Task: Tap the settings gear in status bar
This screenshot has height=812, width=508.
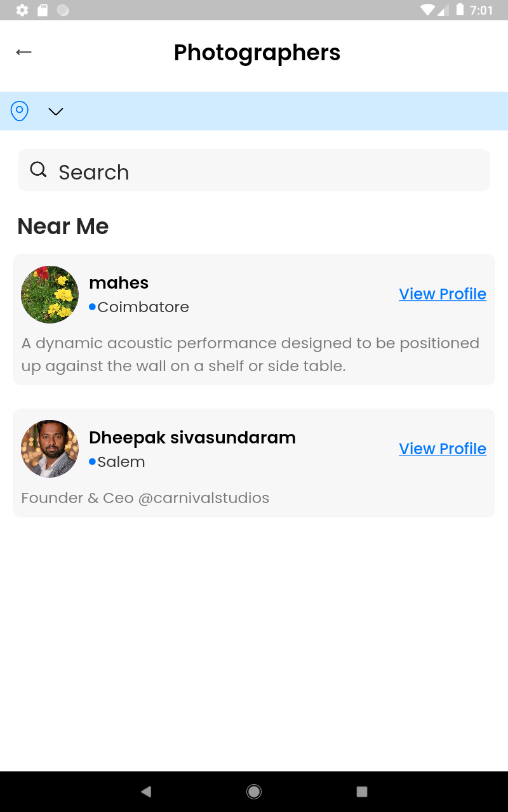Action: tap(22, 10)
